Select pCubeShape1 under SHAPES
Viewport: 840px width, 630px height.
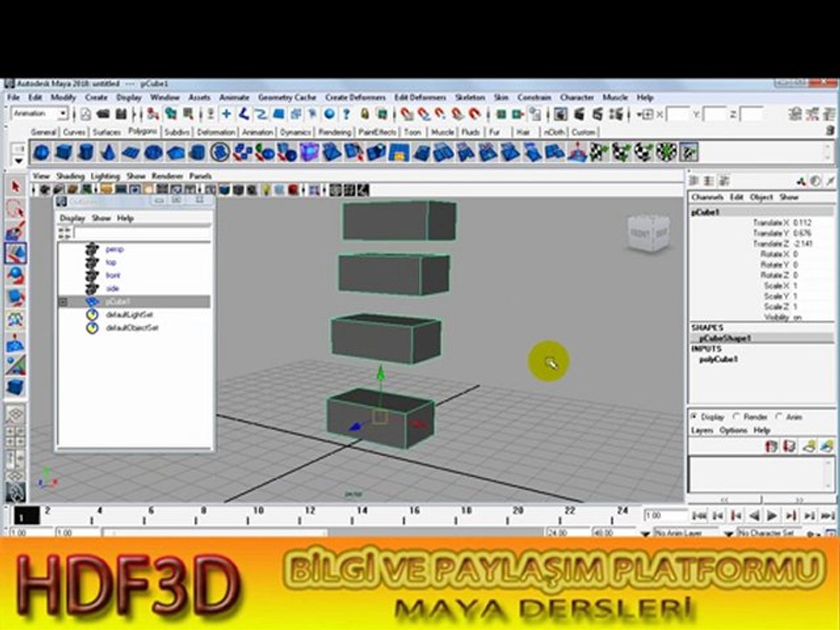(x=725, y=338)
